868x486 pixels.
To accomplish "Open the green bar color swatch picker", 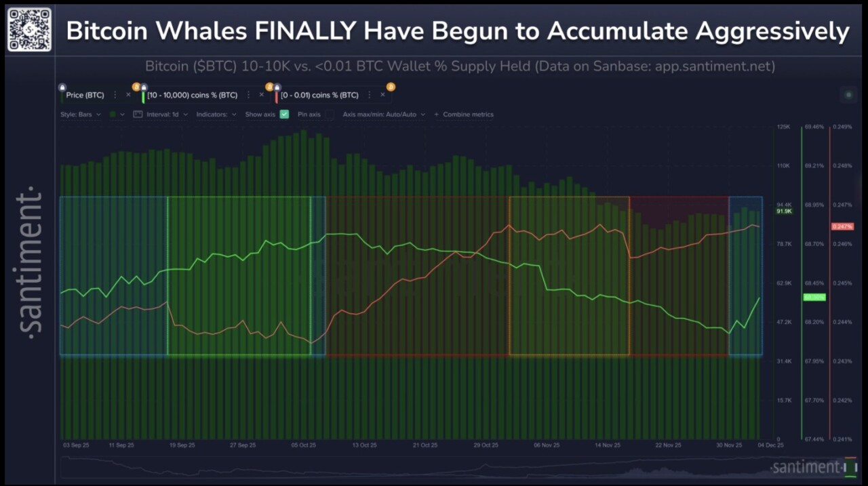I will 114,114.
